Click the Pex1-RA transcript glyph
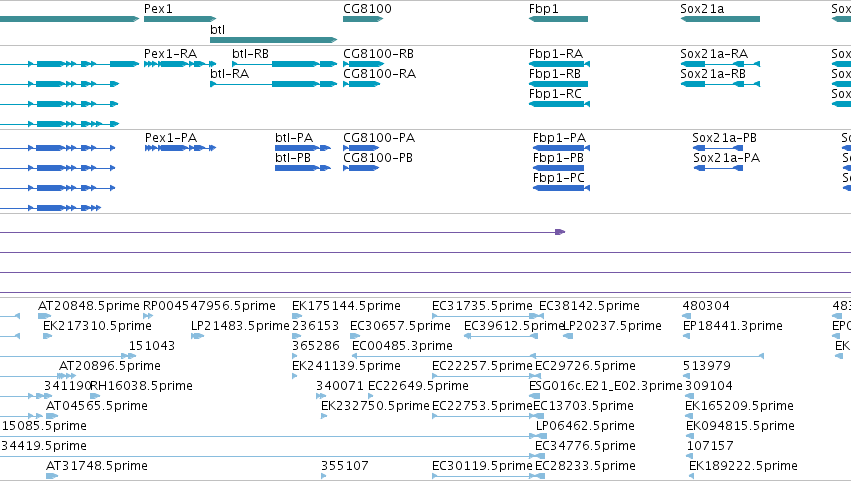This screenshot has height=481, width=851. tap(180, 64)
